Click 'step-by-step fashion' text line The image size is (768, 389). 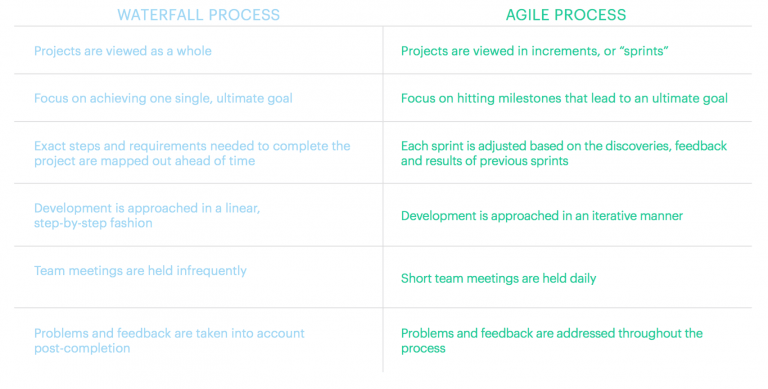[93, 223]
